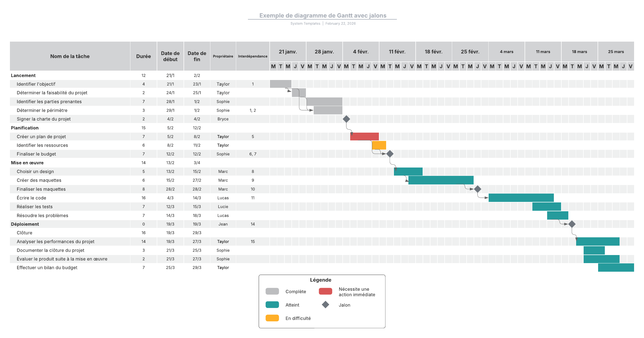The width and height of the screenshot is (644, 338).
Task: Select the 18 févr. week header
Action: pyautogui.click(x=434, y=52)
